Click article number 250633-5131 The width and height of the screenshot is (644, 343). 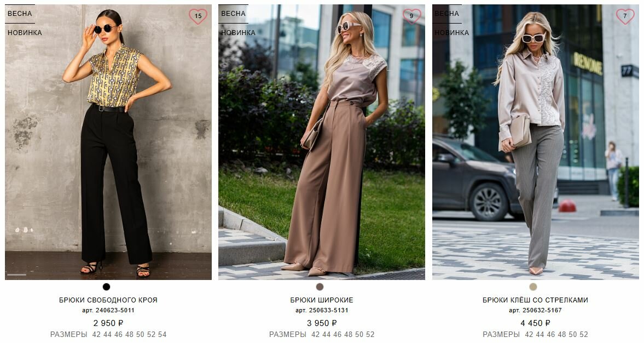[322, 311]
